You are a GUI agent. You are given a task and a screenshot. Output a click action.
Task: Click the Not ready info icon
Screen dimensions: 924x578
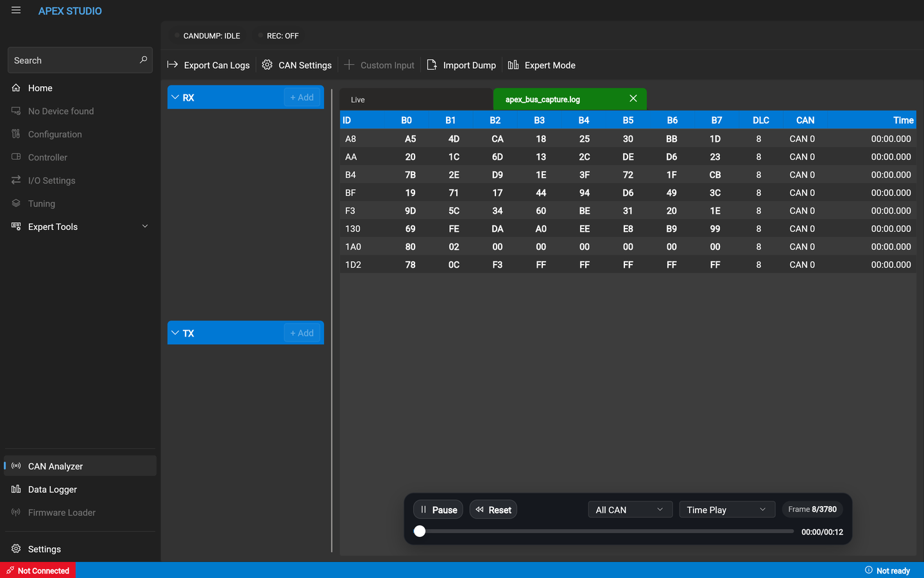tap(869, 570)
